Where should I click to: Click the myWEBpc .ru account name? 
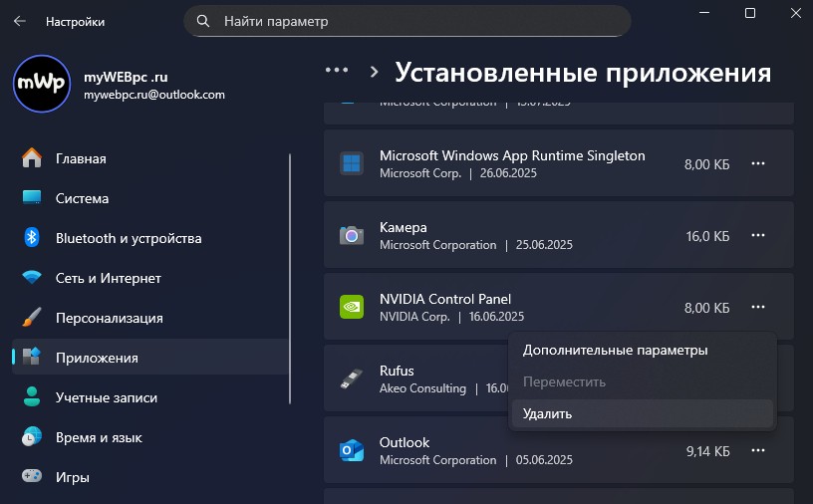point(126,78)
